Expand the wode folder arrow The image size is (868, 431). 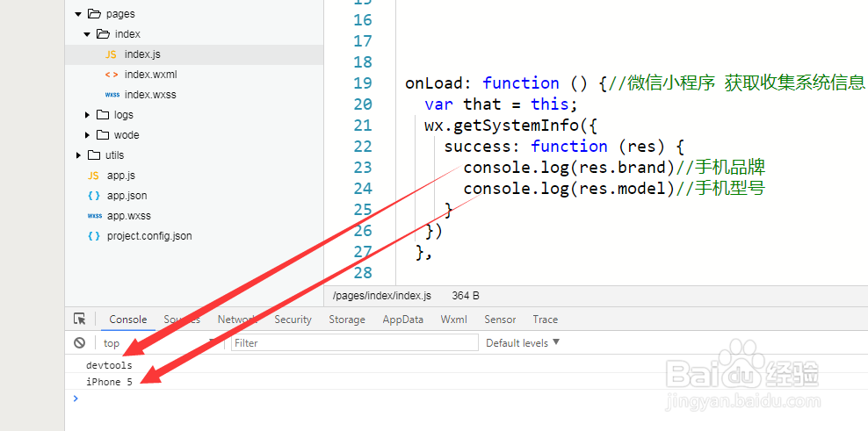87,135
